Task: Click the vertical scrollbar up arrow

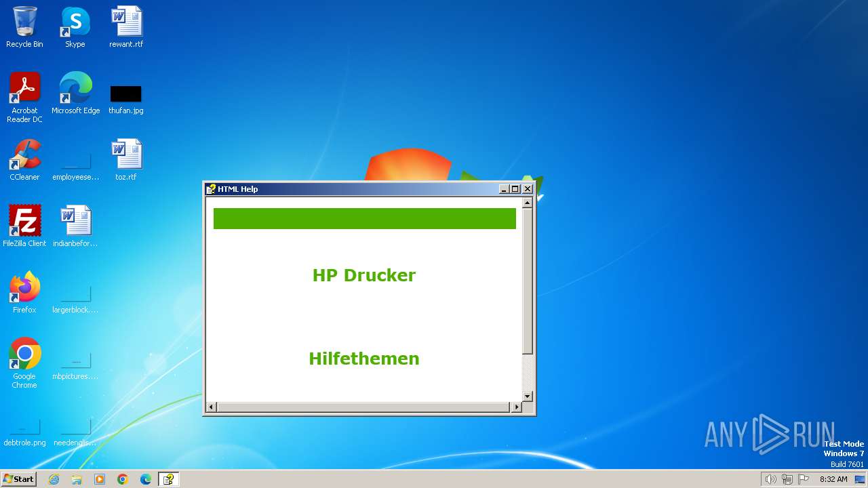Action: 527,203
